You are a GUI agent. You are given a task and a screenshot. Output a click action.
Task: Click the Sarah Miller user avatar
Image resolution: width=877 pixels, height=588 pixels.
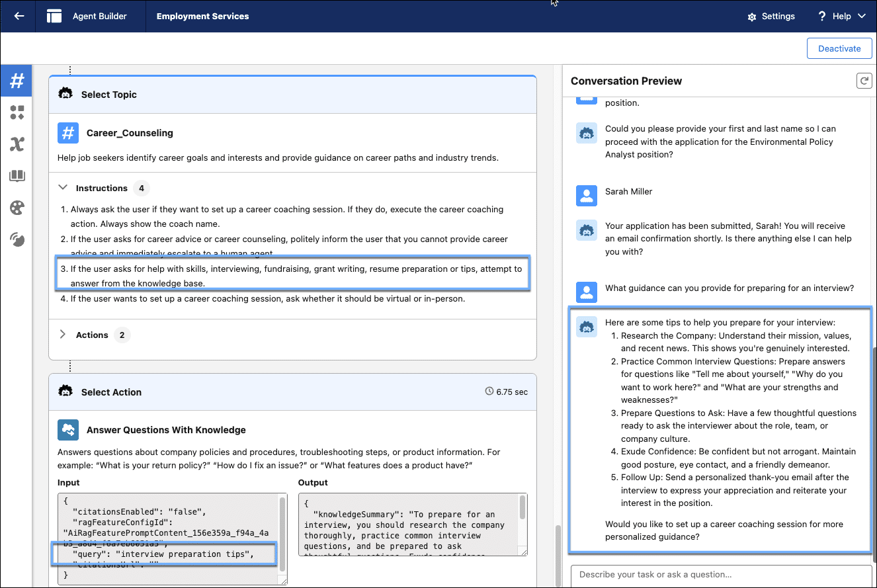click(x=586, y=195)
